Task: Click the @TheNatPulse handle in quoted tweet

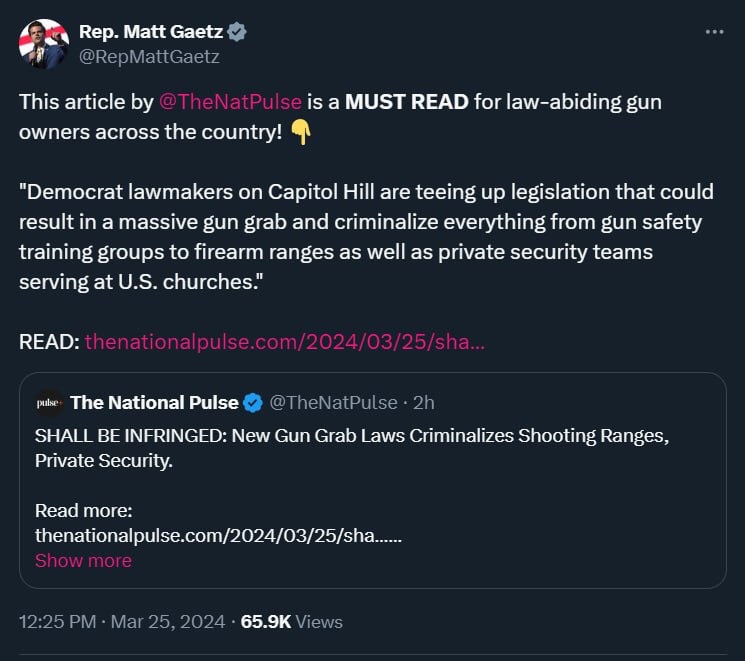Action: coord(335,403)
